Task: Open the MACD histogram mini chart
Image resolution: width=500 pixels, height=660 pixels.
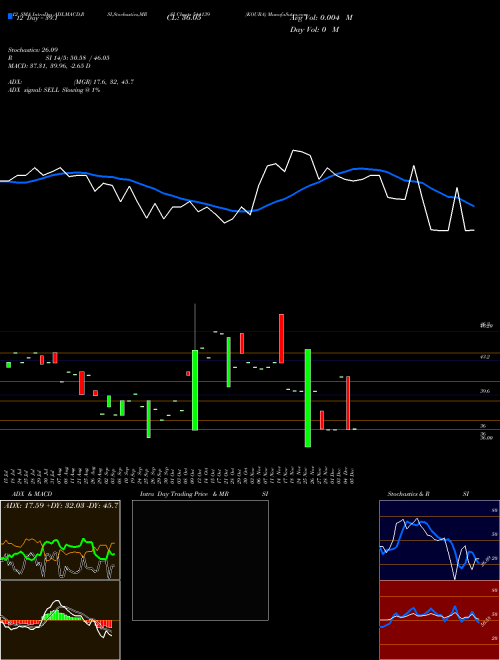Action: (60, 620)
